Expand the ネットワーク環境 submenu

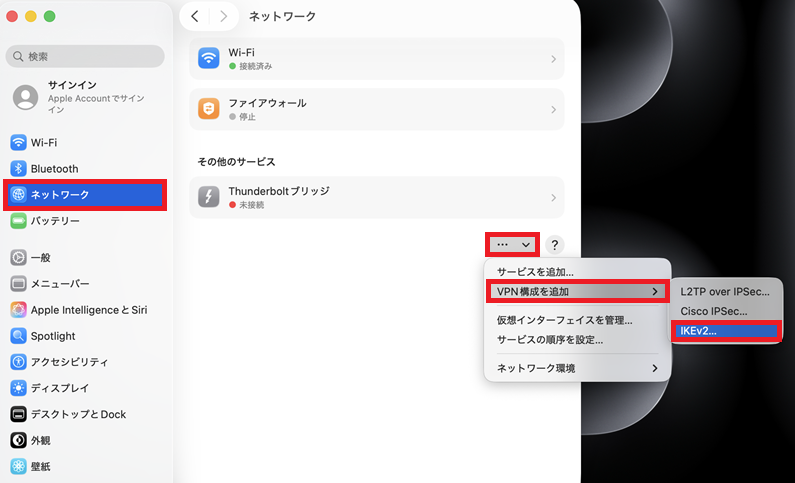pyautogui.click(x=576, y=368)
